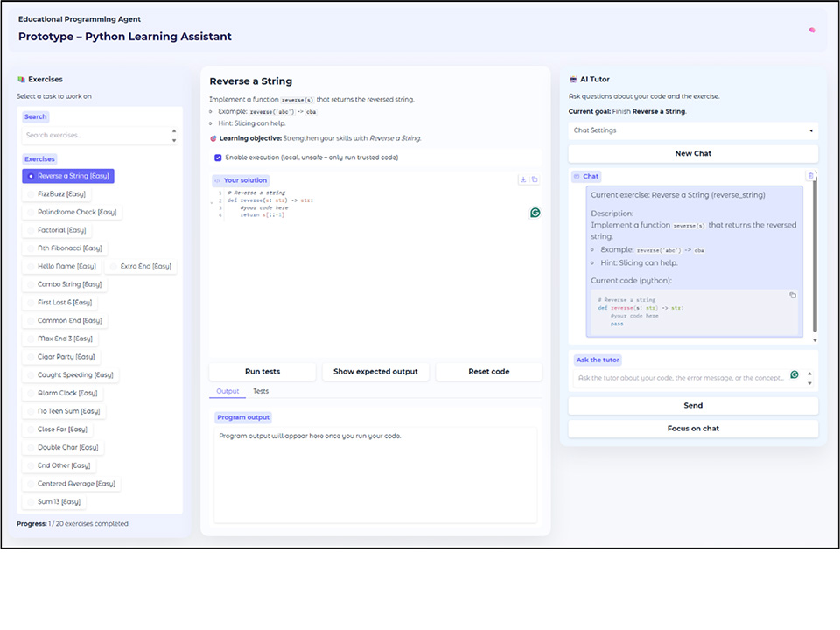Toggle the Enable execution checkbox

pos(218,157)
